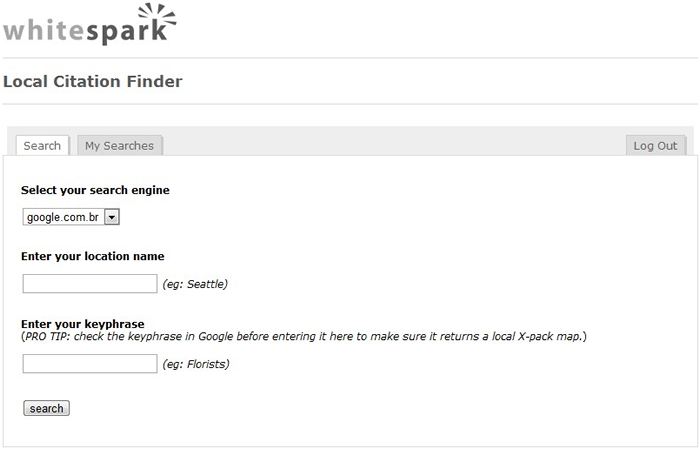The height and width of the screenshot is (449, 700).
Task: Click the Local Citation Finder heading
Action: tap(93, 81)
